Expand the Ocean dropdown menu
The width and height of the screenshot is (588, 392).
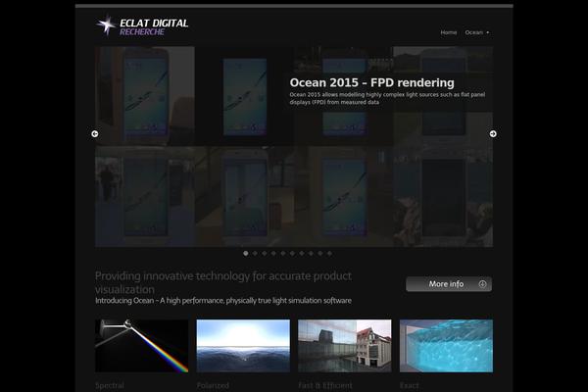click(x=476, y=32)
